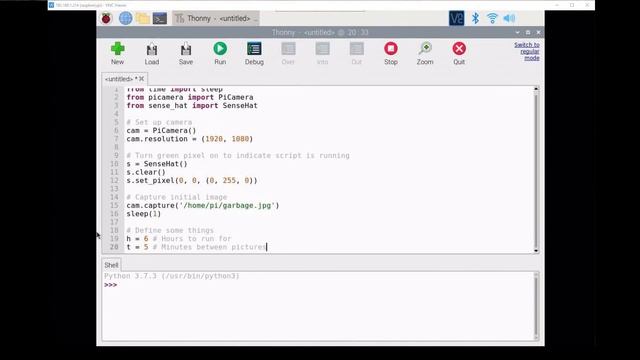Step Over in debugger toolbar
Image resolution: width=640 pixels, height=360 pixels.
288,53
